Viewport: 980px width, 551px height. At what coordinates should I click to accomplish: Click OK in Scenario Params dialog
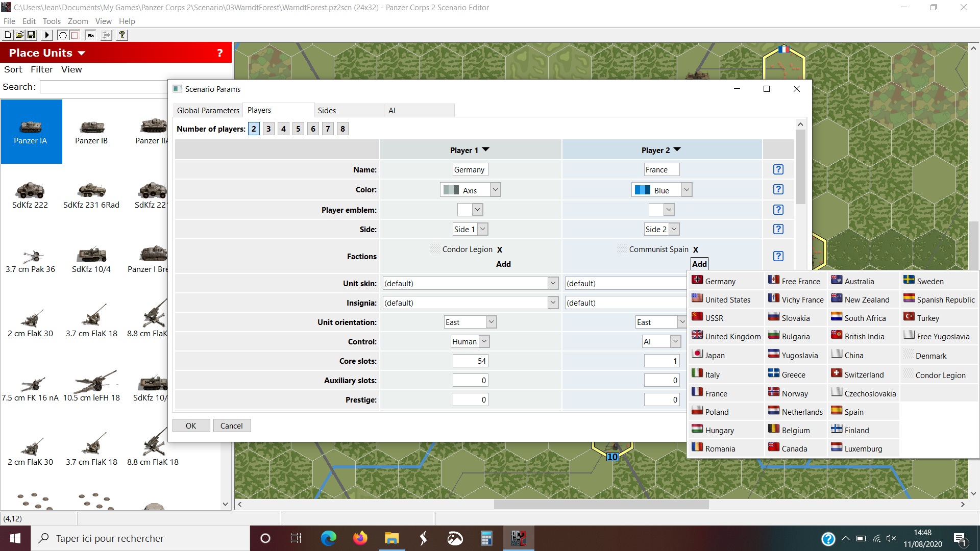191,425
